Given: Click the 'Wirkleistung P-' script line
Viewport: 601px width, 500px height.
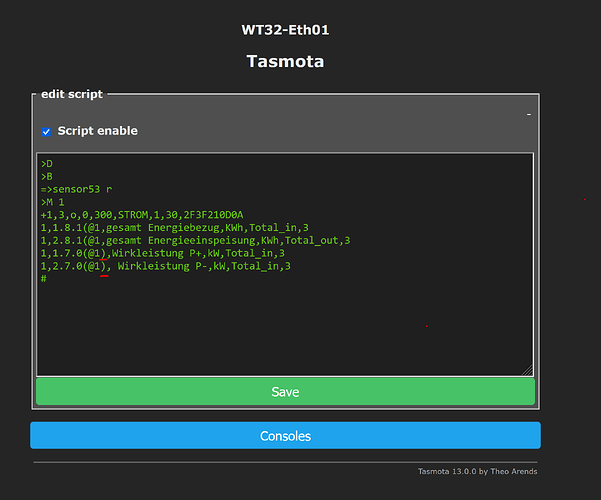Looking at the screenshot, I should pos(166,266).
